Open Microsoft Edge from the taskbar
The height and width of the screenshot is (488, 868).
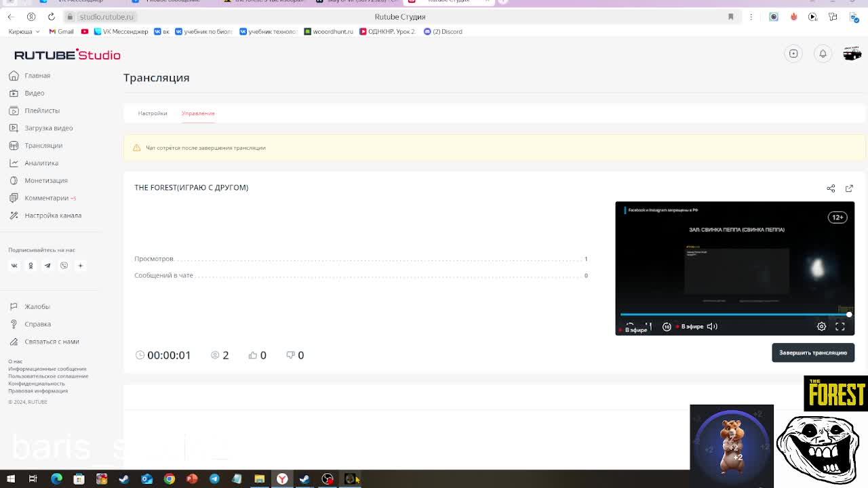56,479
